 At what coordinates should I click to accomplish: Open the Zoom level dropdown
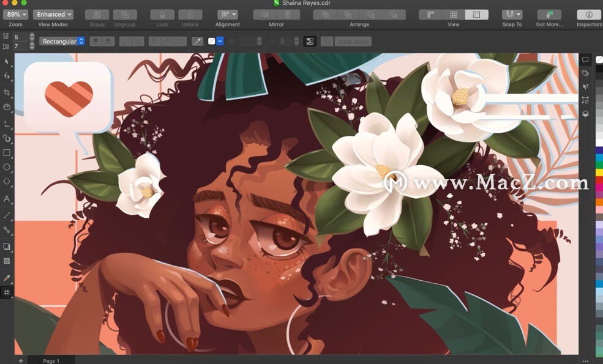pyautogui.click(x=16, y=15)
